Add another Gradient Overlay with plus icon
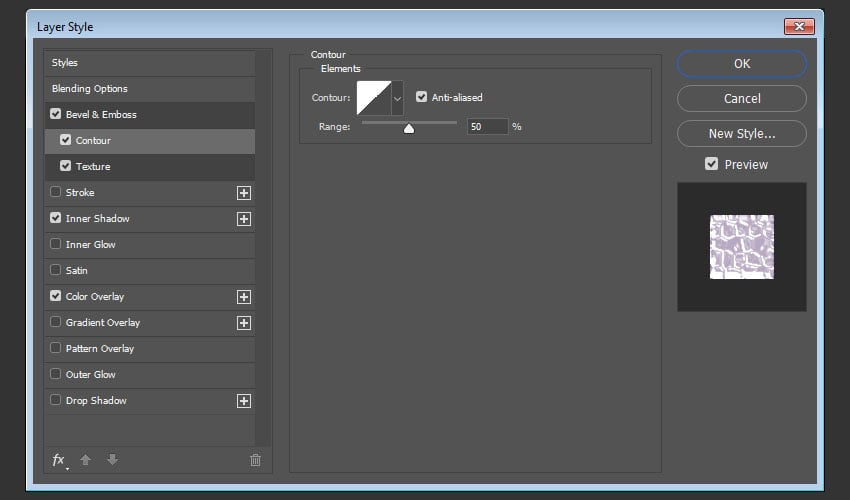The height and width of the screenshot is (500, 850). point(244,323)
